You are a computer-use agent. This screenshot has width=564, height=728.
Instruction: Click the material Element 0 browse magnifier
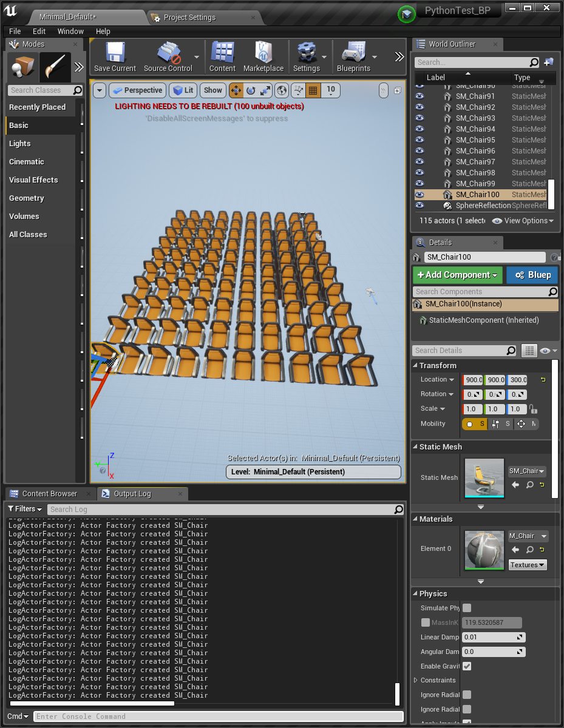tap(529, 550)
